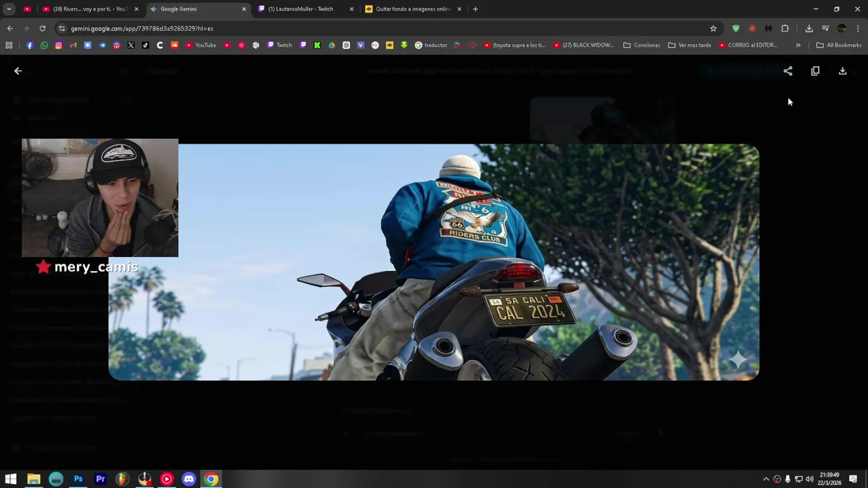Open the Extensions puzzle menu
The width and height of the screenshot is (868, 488).
pos(785,28)
